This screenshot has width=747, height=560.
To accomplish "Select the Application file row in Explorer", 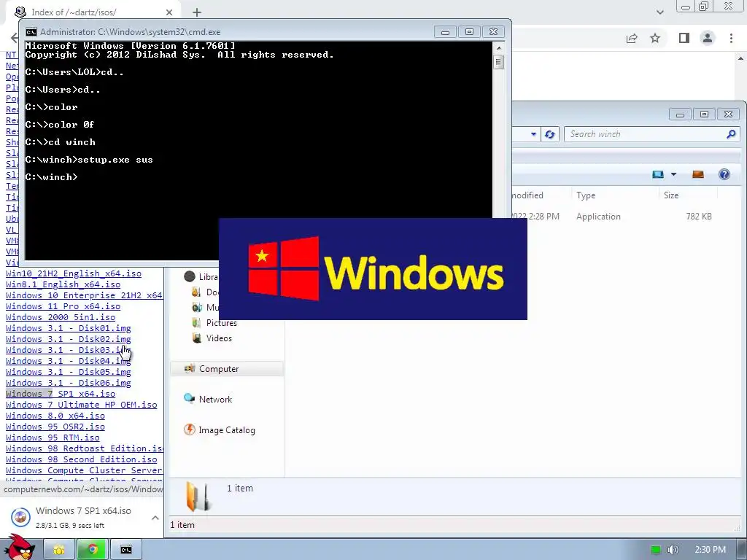I will coord(611,216).
